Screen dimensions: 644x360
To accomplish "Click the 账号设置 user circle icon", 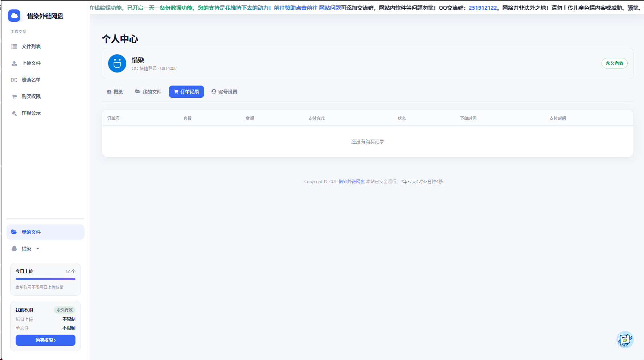I will coord(214,92).
